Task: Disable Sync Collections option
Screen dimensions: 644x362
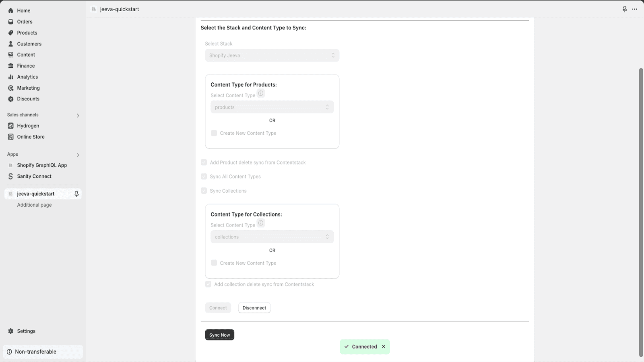Action: (x=204, y=190)
